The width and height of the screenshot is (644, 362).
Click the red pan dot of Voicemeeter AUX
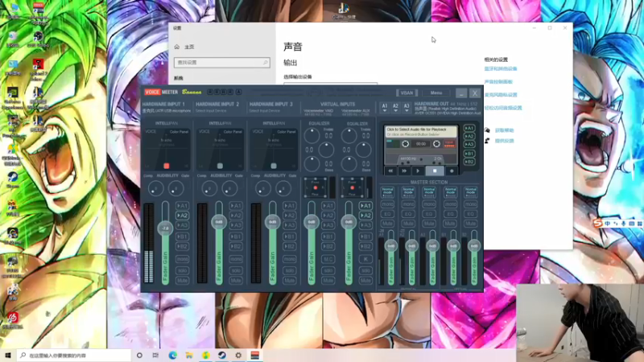click(x=352, y=187)
